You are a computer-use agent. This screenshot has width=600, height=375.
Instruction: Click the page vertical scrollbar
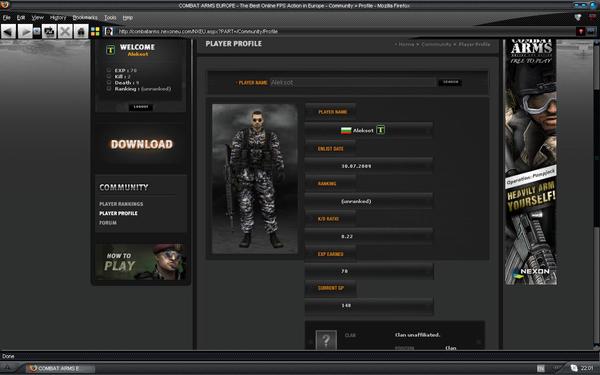(x=597, y=193)
